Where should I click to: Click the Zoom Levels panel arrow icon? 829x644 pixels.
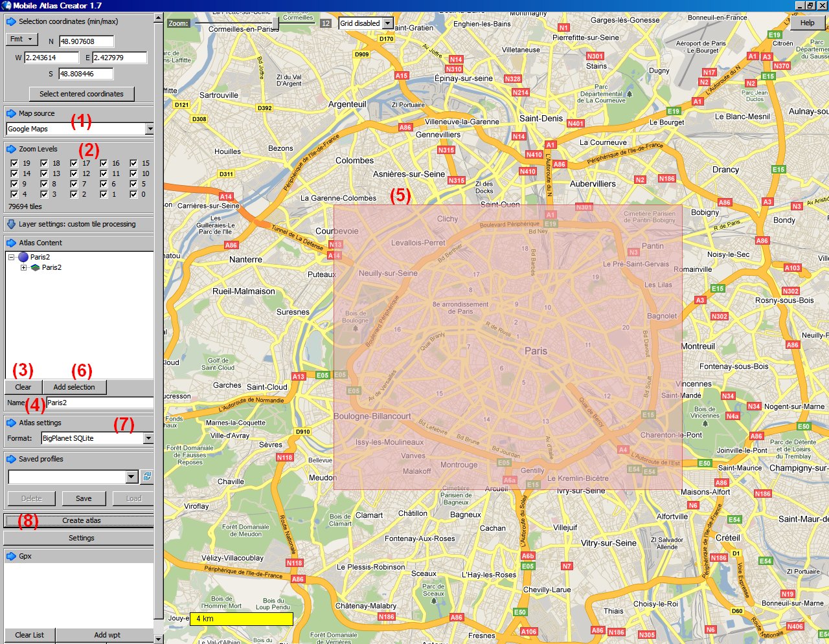tap(11, 149)
